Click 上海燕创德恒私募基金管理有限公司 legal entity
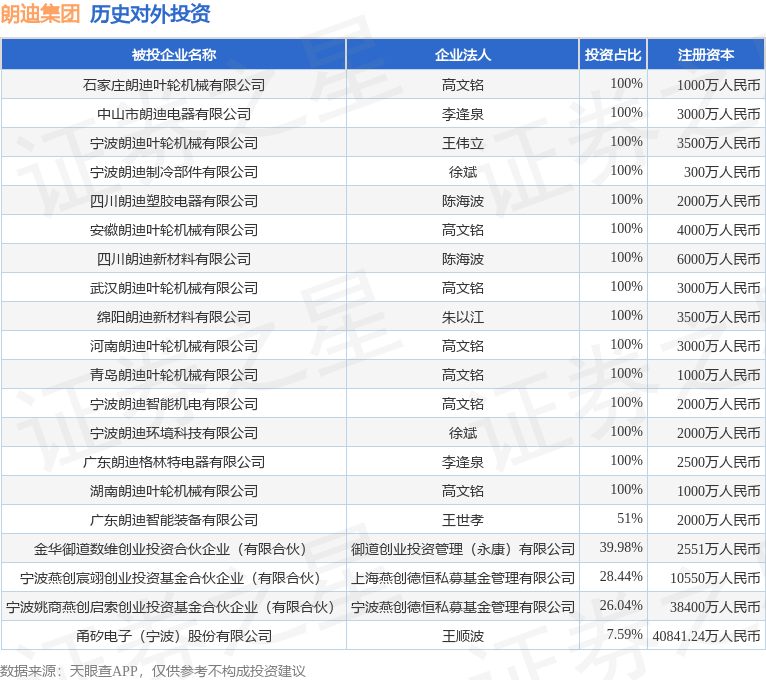The height and width of the screenshot is (680, 766). pos(463,578)
